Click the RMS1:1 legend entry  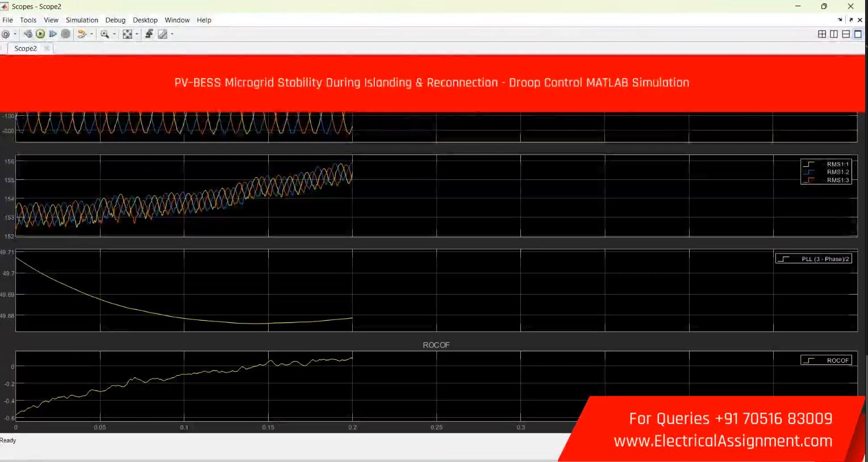tap(827, 164)
